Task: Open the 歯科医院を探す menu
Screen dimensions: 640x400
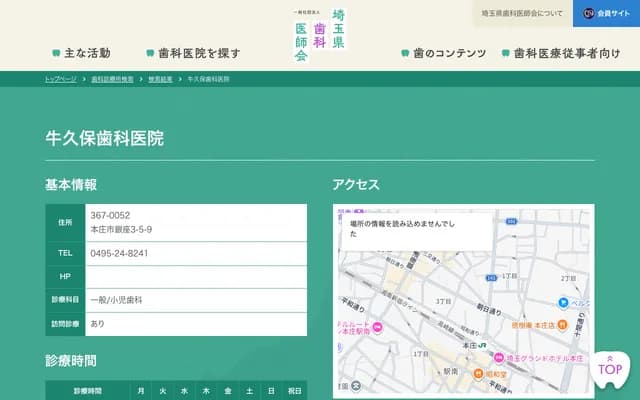Action: tap(193, 53)
